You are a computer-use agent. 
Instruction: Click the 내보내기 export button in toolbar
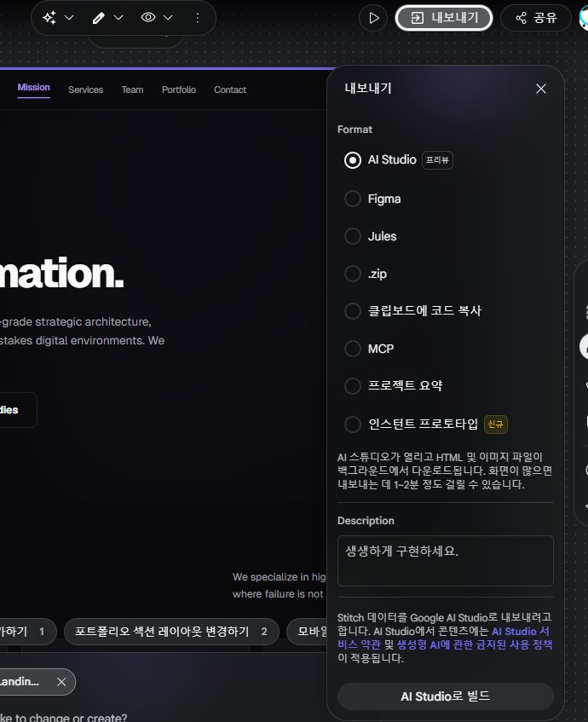(444, 18)
